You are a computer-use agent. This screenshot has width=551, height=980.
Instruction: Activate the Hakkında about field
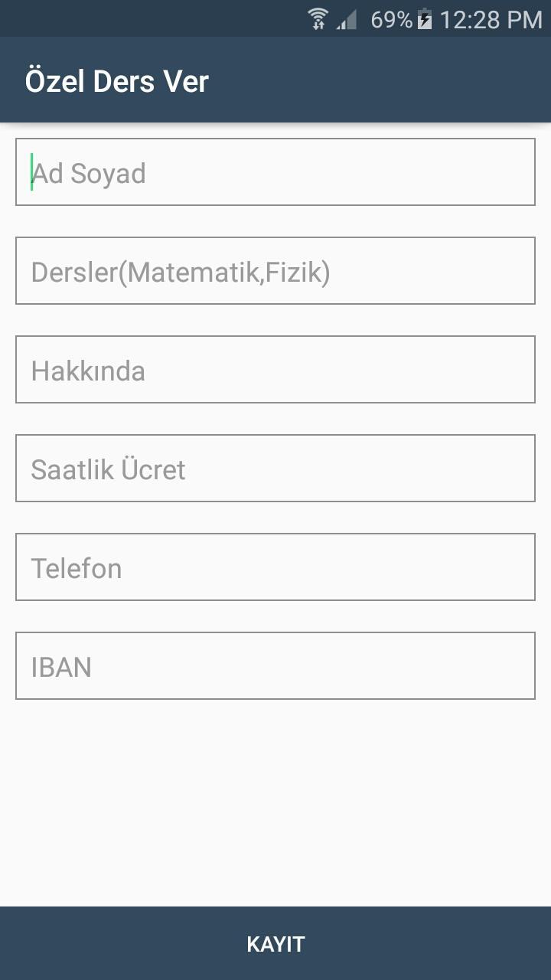275,369
